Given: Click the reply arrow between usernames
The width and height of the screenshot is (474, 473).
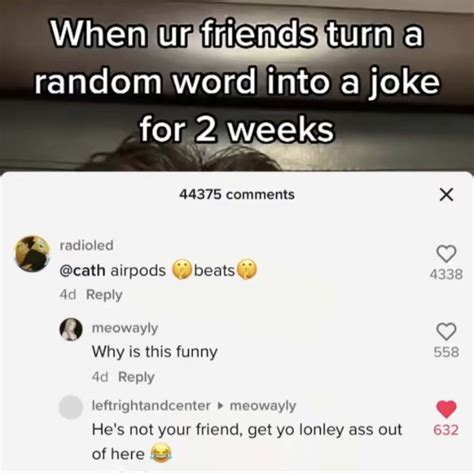Looking at the screenshot, I should [220, 406].
